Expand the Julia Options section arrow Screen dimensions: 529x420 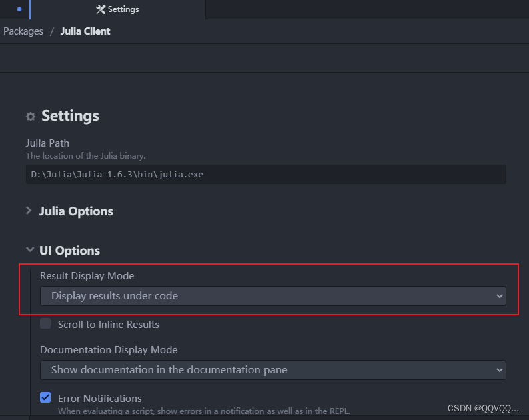pos(29,211)
